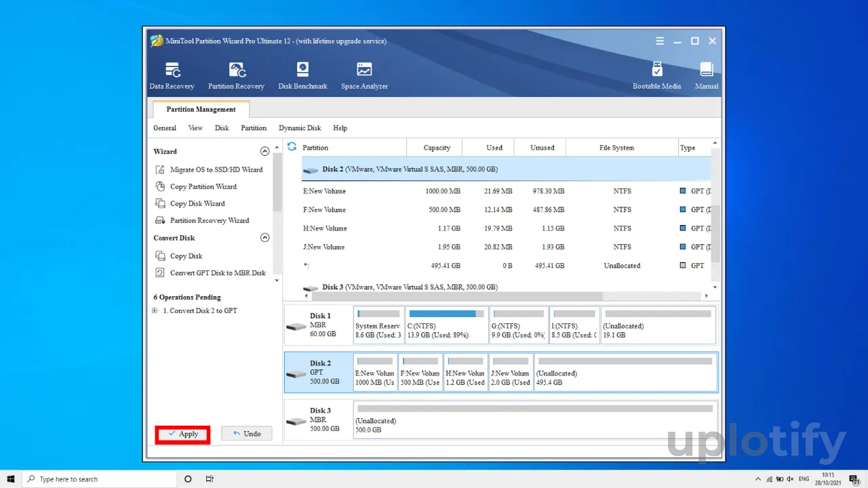
Task: Collapse the Convert Disk section
Action: pos(264,238)
